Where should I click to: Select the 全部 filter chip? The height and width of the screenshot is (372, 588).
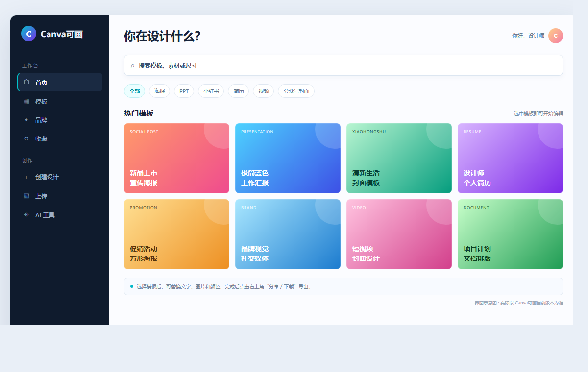tap(134, 91)
